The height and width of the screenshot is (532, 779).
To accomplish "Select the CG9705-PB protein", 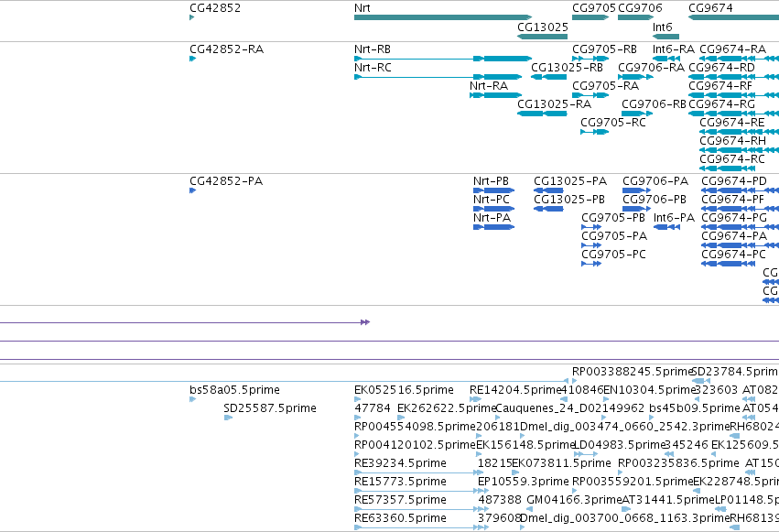I will coord(591,227).
